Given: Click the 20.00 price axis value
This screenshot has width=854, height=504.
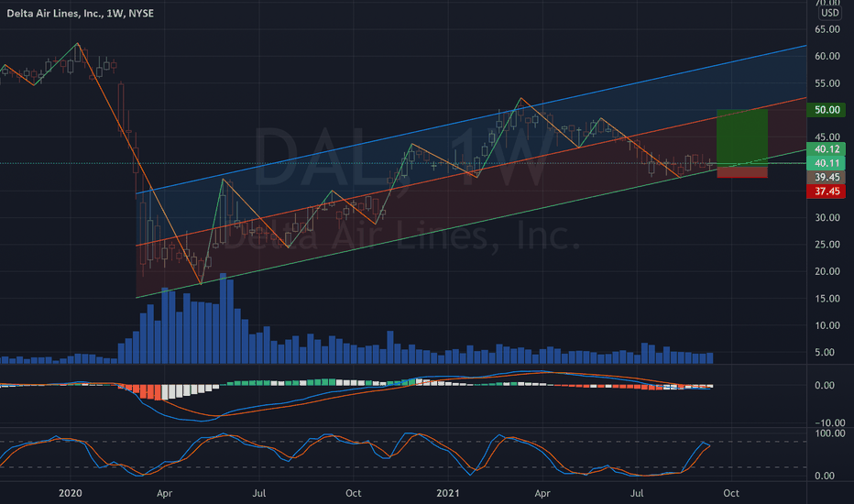Looking at the screenshot, I should (x=827, y=271).
